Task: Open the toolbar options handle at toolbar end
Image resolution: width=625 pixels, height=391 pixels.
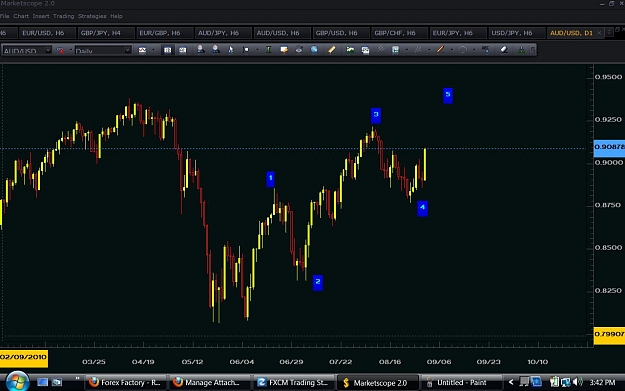Action: 533,50
